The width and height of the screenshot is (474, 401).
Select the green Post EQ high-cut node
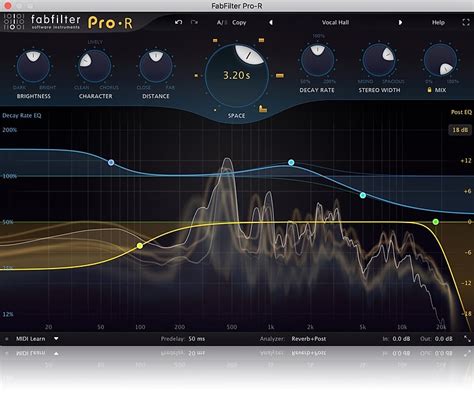point(435,222)
